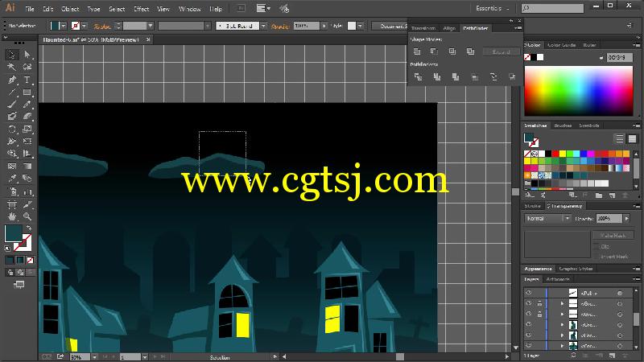The image size is (644, 362).
Task: Select the Selection tool (black arrow)
Action: (x=12, y=55)
